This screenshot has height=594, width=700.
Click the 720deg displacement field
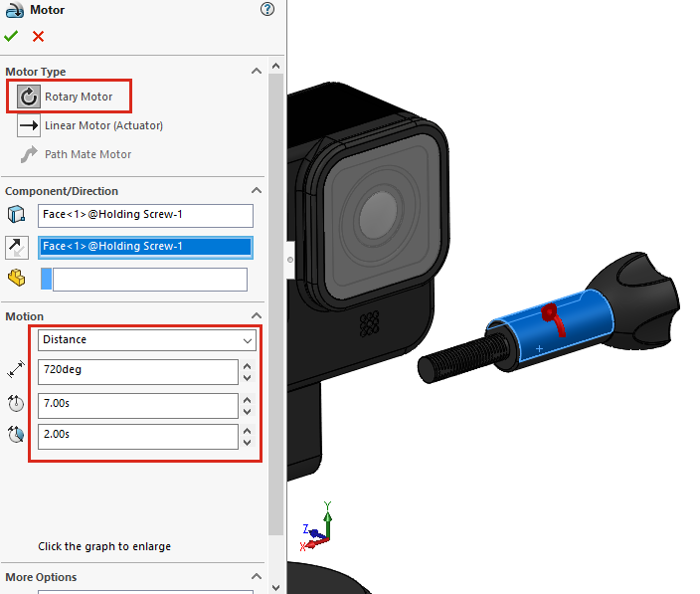point(137,372)
